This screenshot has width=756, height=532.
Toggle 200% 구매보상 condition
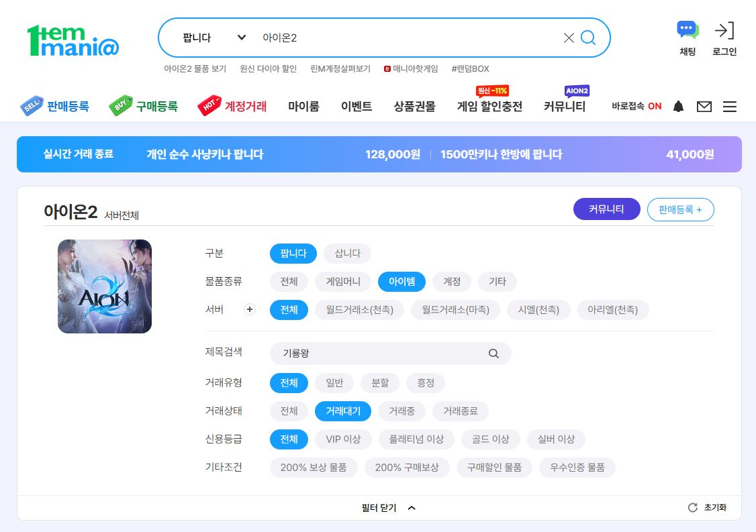coord(407,468)
